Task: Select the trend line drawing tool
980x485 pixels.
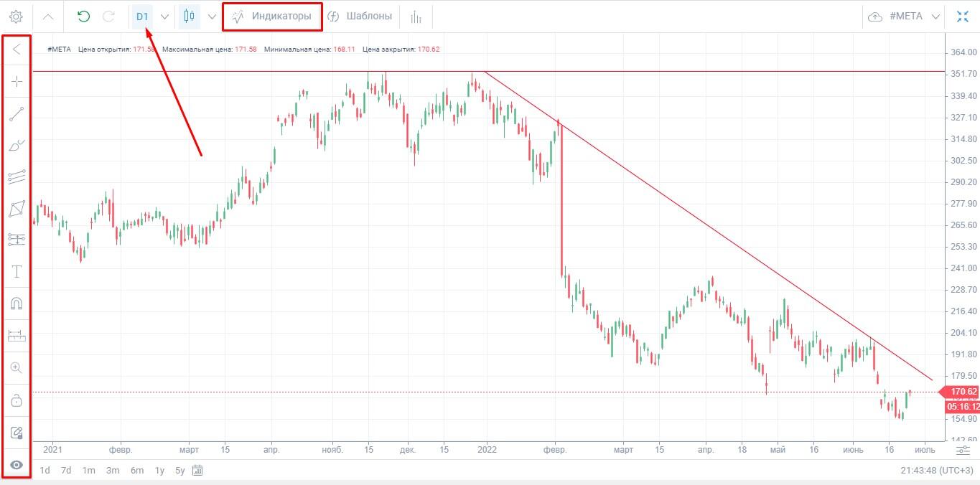Action: tap(17, 113)
